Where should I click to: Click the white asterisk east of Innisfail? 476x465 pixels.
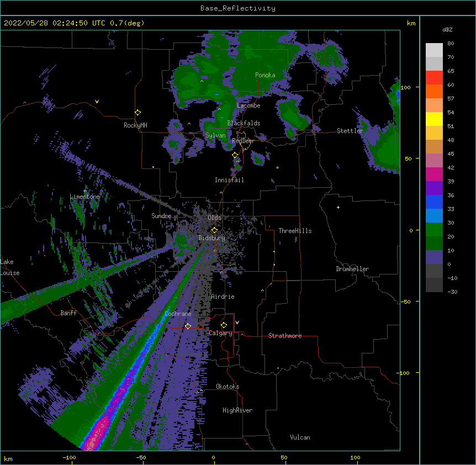coord(277,168)
